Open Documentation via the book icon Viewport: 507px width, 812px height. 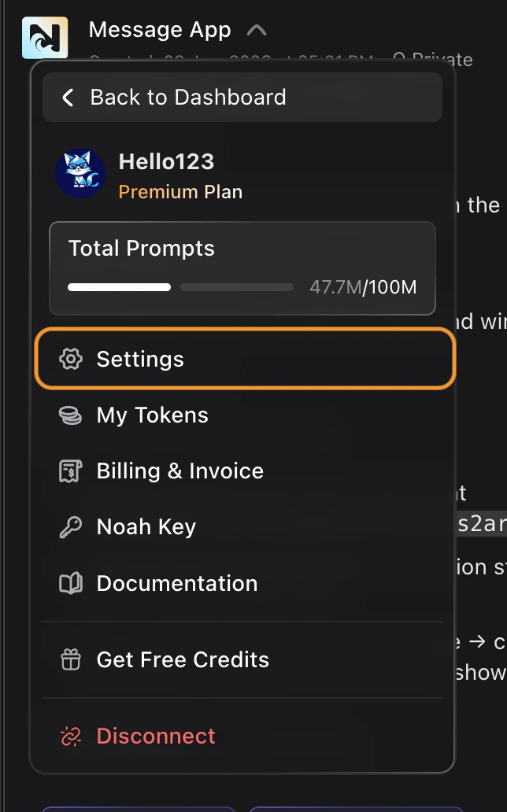click(71, 583)
